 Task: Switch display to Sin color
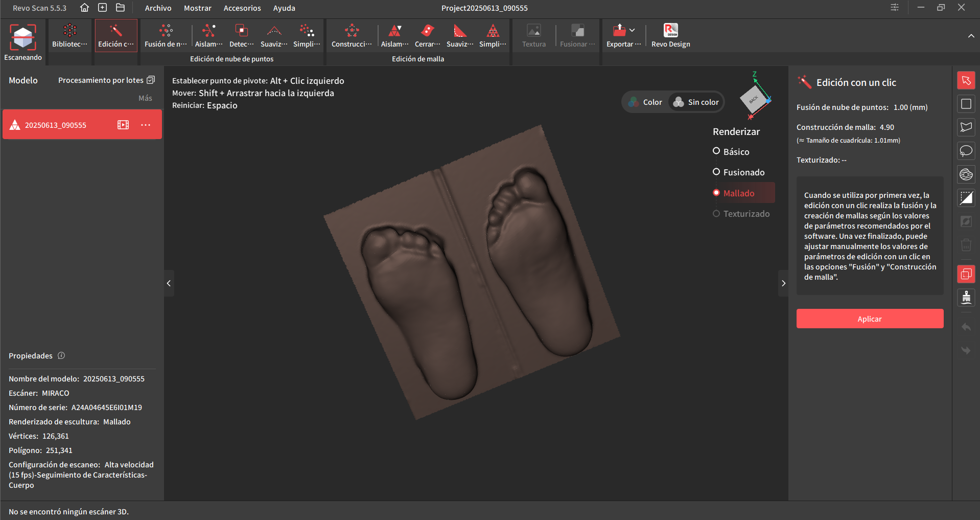[696, 102]
